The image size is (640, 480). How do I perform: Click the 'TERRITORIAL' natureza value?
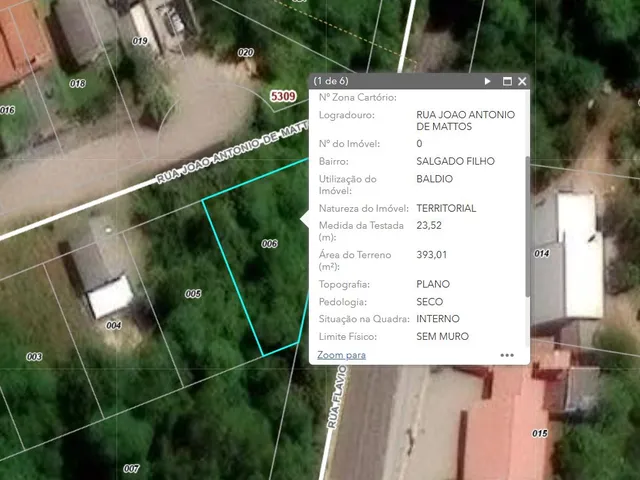(x=446, y=208)
